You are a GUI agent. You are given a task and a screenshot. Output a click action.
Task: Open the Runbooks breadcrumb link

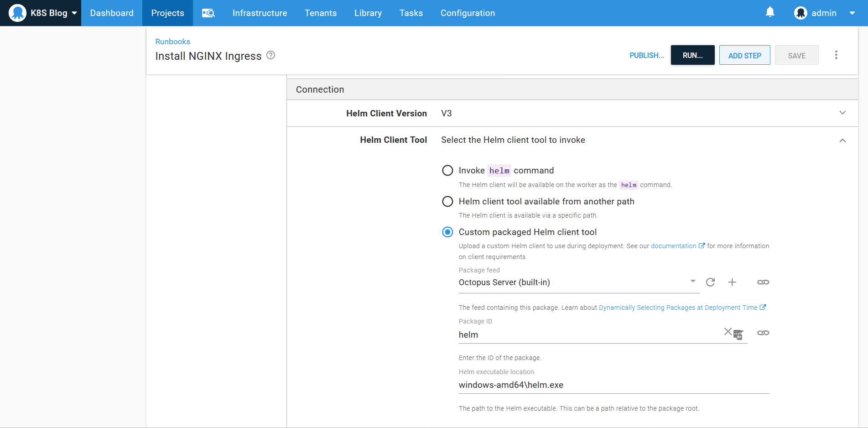[172, 42]
